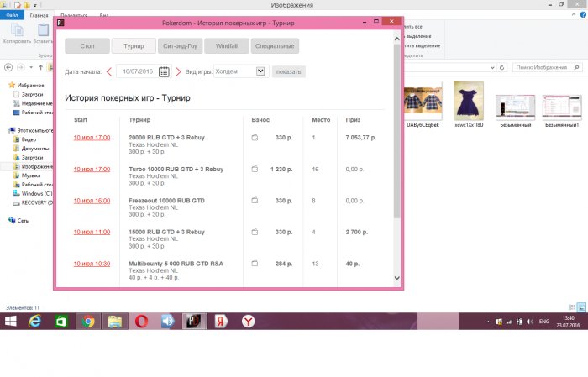Open the Yandex Browser taskbar icon
Viewport: 588px width, 377px height.
tap(249, 322)
